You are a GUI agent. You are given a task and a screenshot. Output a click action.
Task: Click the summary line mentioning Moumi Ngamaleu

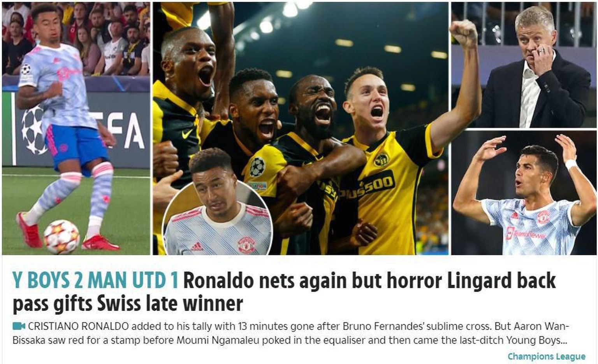[290, 340]
